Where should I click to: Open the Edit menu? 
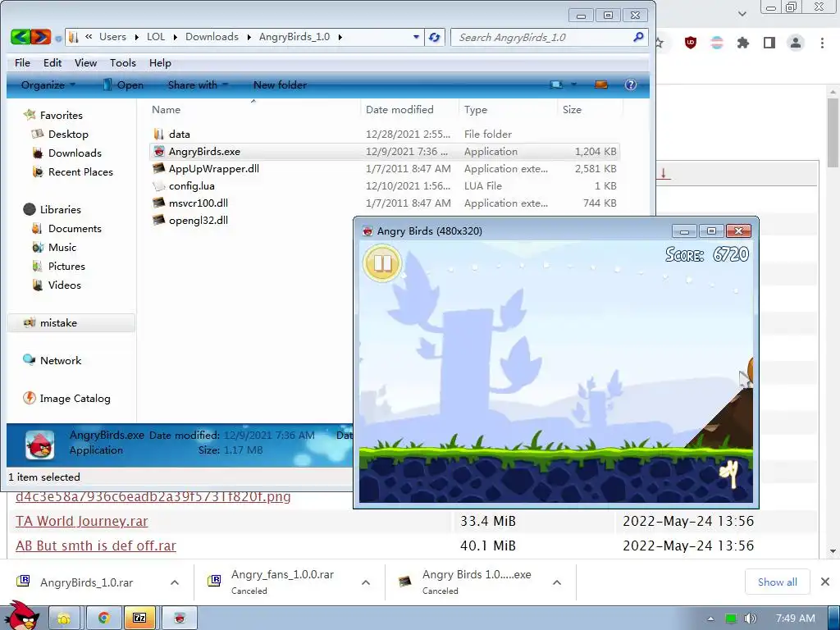[52, 62]
